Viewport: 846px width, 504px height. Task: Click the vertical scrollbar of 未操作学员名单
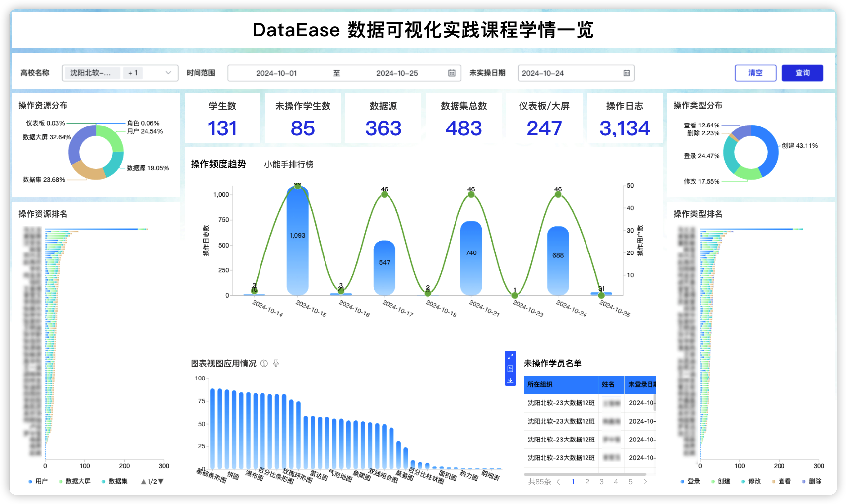click(x=655, y=403)
